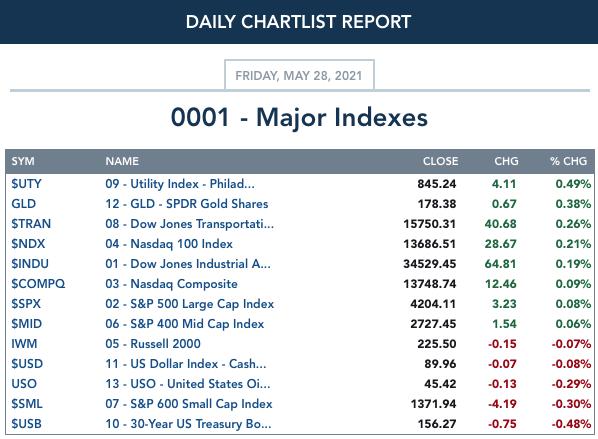Viewport: 598px width, 439px height.
Task: Select the $INDU ticker symbol
Action: 30,264
